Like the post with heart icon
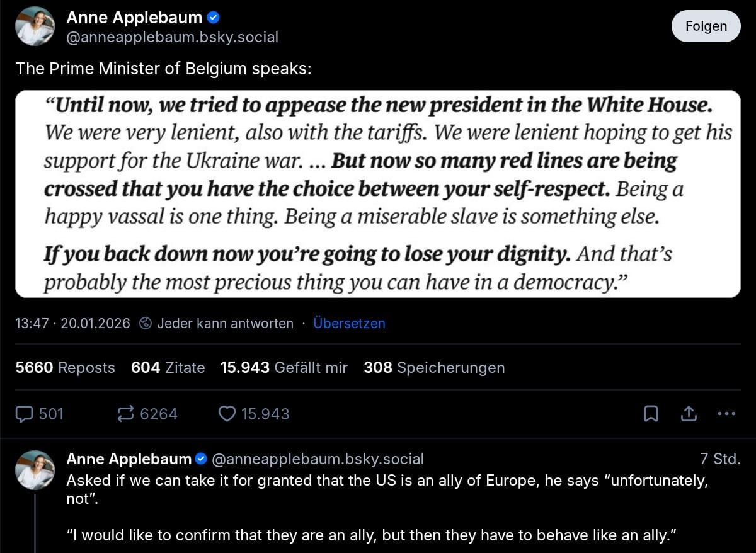Viewport: 756px width, 553px height. (x=227, y=414)
